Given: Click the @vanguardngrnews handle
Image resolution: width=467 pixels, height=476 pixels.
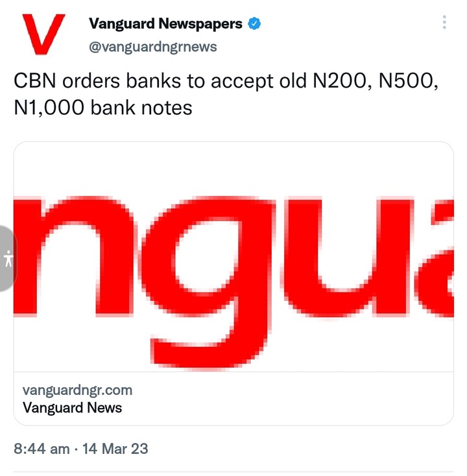Looking at the screenshot, I should click(152, 47).
